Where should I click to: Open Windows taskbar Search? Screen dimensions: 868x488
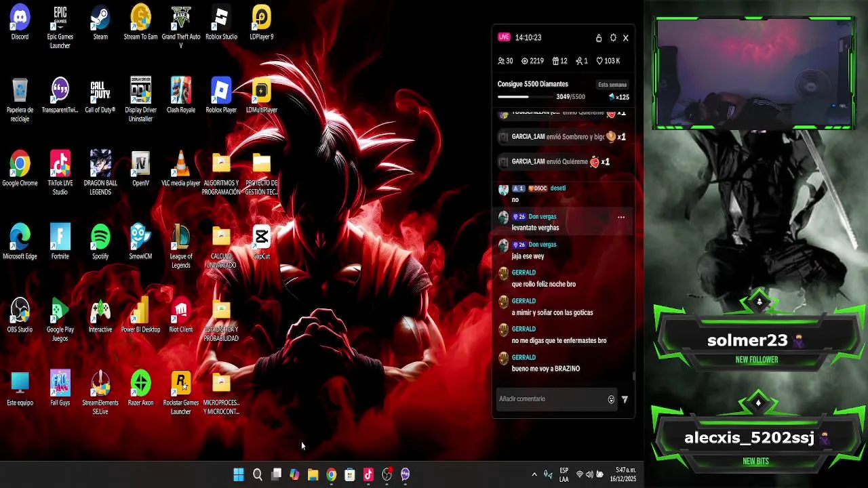258,475
